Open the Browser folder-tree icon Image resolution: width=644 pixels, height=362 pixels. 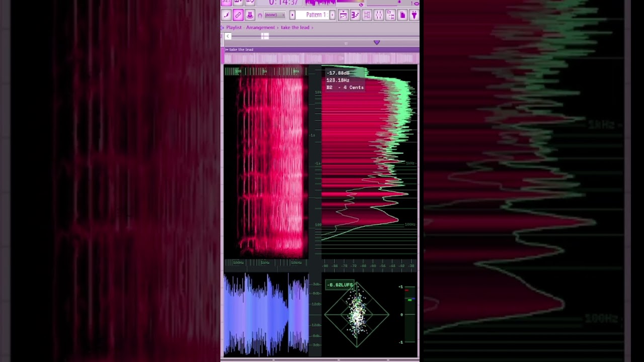(x=390, y=15)
